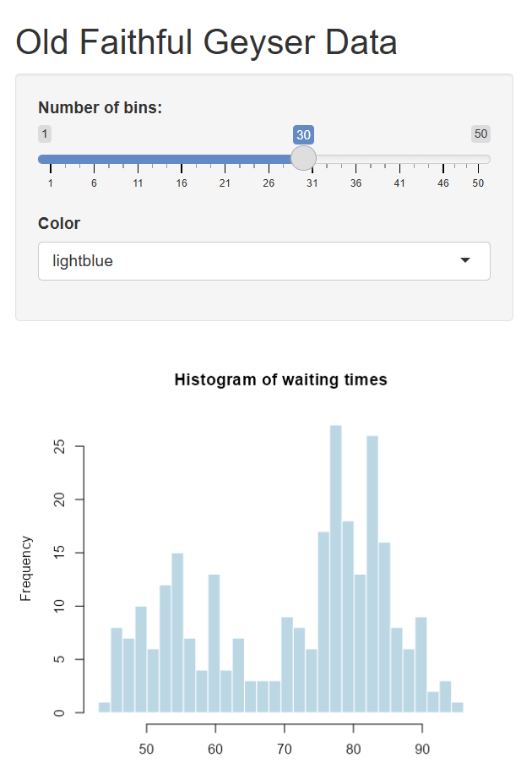Click tick label 16 under the slider

pyautogui.click(x=182, y=183)
